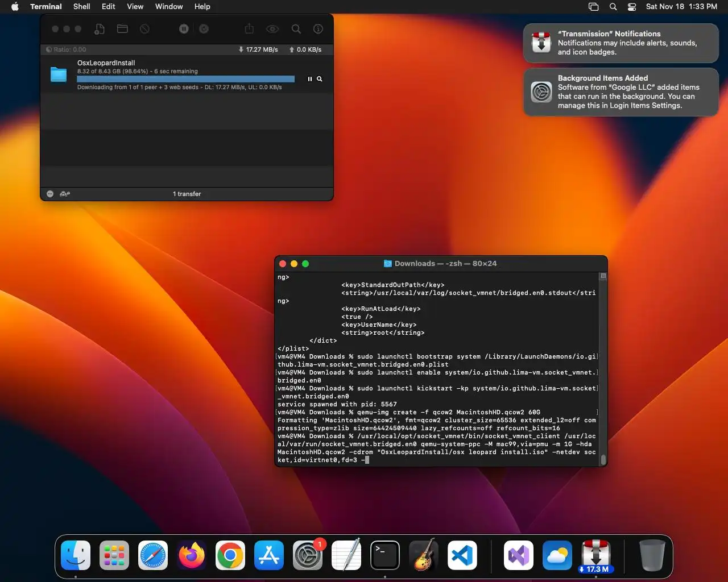This screenshot has width=728, height=582.
Task: Open Visual Studio Code from the Dock
Action: tap(462, 555)
